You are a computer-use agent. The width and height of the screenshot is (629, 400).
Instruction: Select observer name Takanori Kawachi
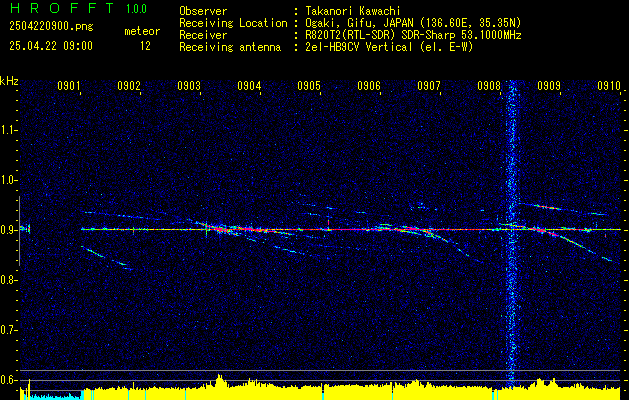[x=351, y=11]
